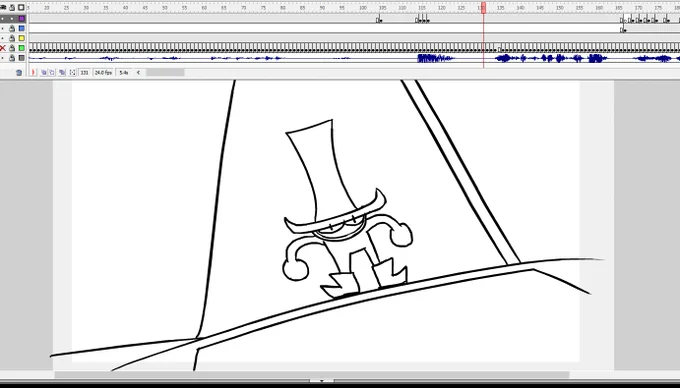Show the hidden layer marked with the red X
Viewport: 680px width, 388px height.
click(3, 48)
